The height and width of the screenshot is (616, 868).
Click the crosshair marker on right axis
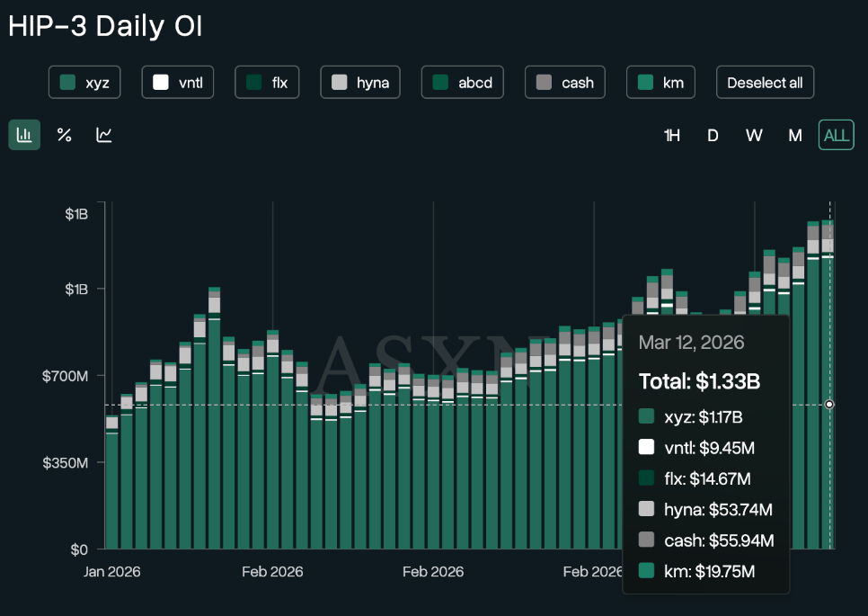[828, 405]
